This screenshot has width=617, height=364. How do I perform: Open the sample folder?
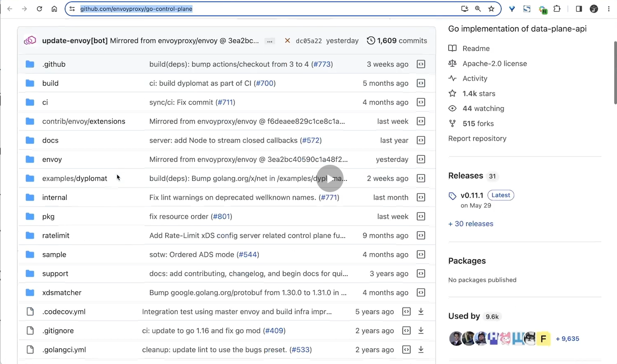[54, 254]
